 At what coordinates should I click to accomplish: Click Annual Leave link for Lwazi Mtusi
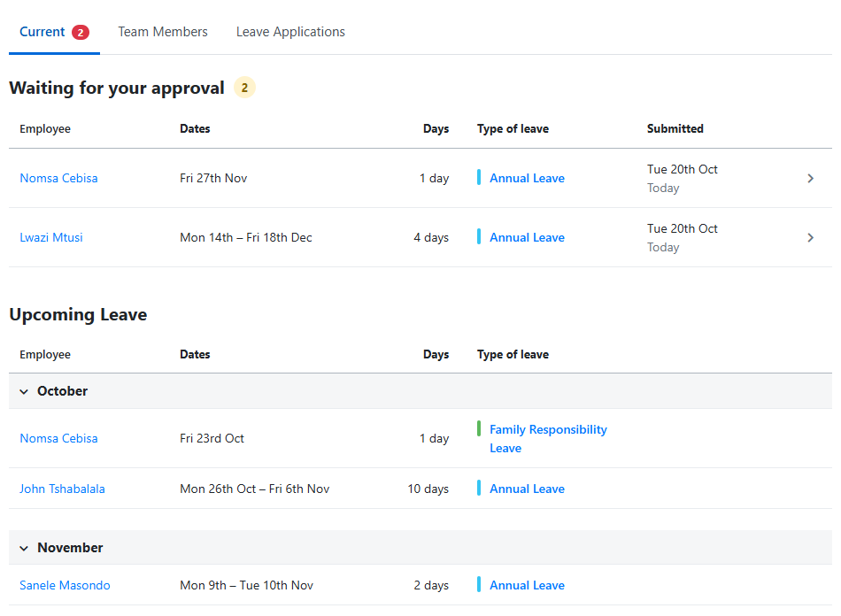[527, 237]
